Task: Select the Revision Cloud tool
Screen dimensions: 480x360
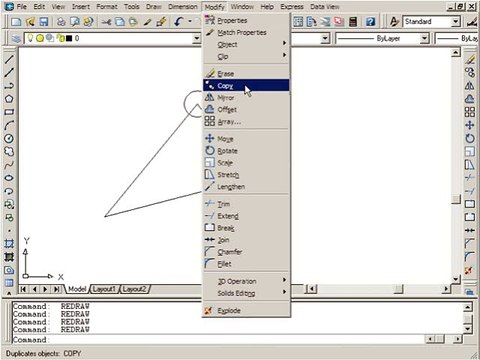Action: (9, 152)
